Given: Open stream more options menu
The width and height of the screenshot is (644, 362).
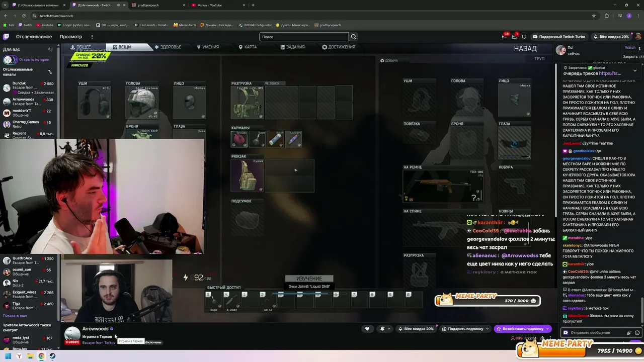Looking at the screenshot, I should [x=550, y=338].
